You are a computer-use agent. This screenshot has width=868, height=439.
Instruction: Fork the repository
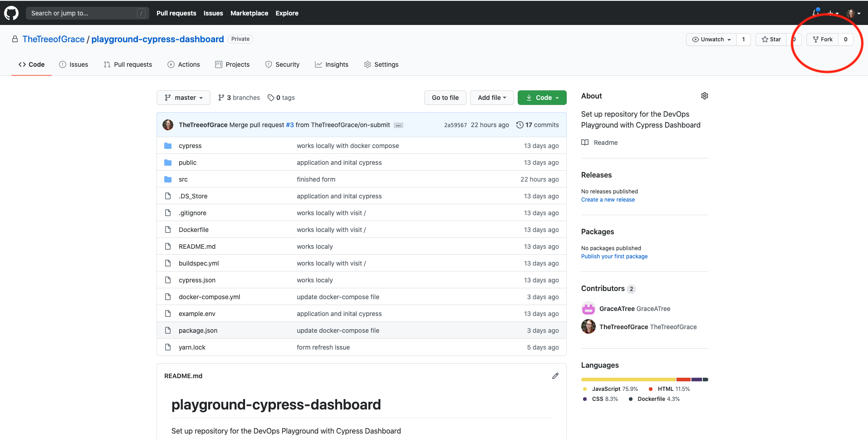[823, 39]
